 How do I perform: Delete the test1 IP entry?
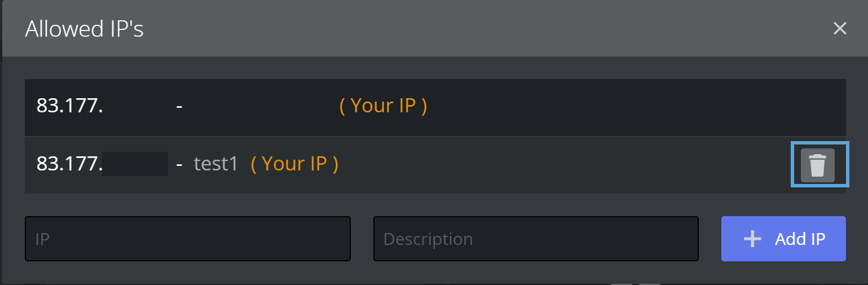click(x=817, y=165)
